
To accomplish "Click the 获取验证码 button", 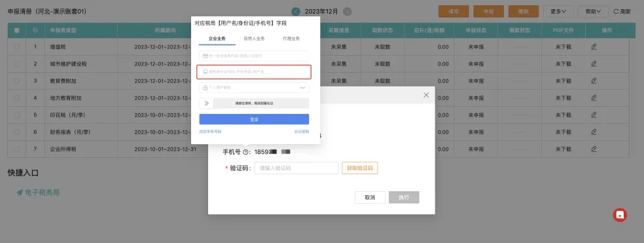I will [x=360, y=168].
